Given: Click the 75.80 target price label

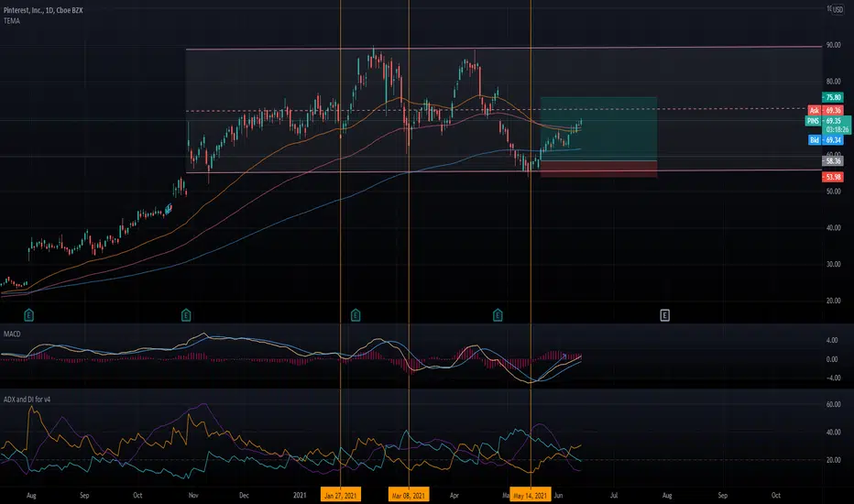Looking at the screenshot, I should pyautogui.click(x=833, y=97).
